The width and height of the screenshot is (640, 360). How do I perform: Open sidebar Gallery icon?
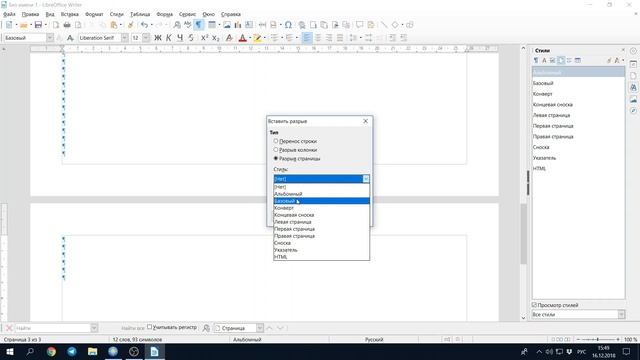point(633,100)
